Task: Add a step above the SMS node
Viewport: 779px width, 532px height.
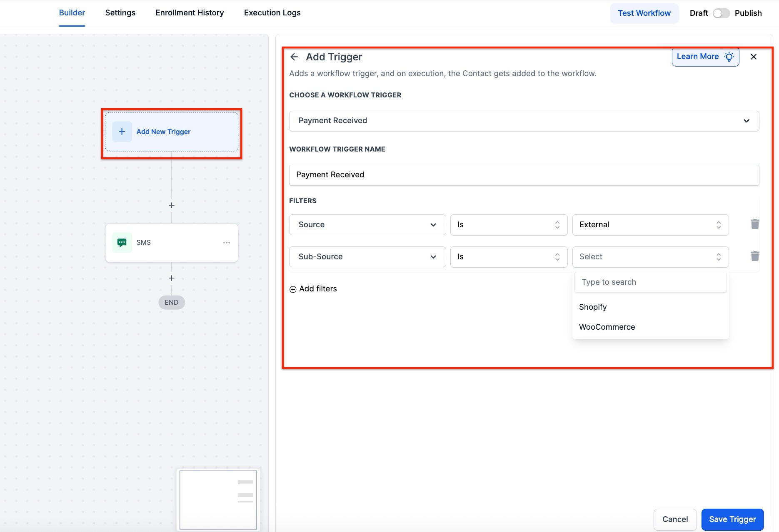Action: pos(172,205)
